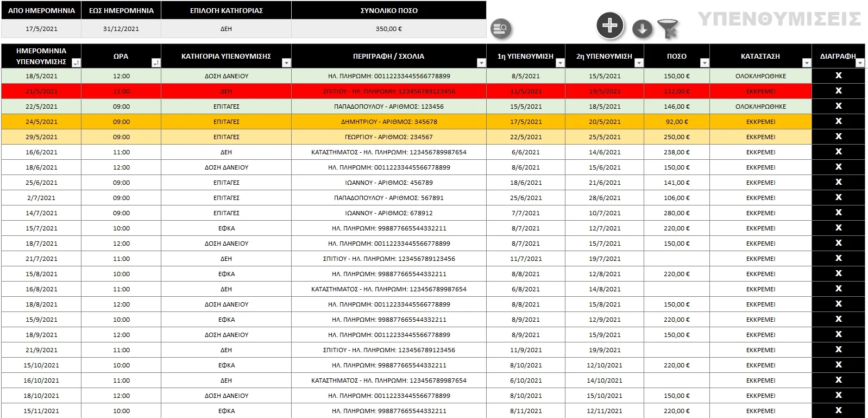Delete the 15/9/2021 ΕΦΚΑ row
The height and width of the screenshot is (418, 868).
click(x=838, y=319)
